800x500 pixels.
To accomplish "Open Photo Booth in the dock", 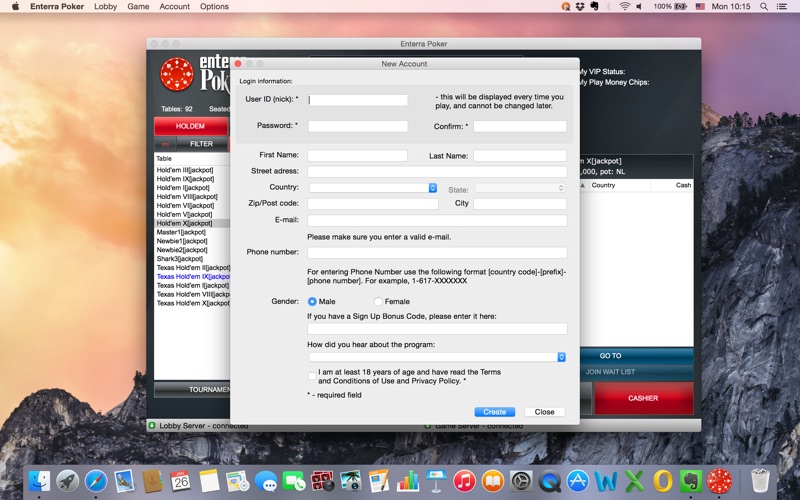I will (322, 481).
